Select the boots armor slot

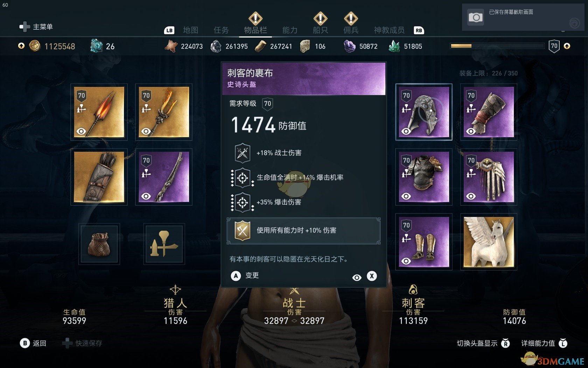424,242
